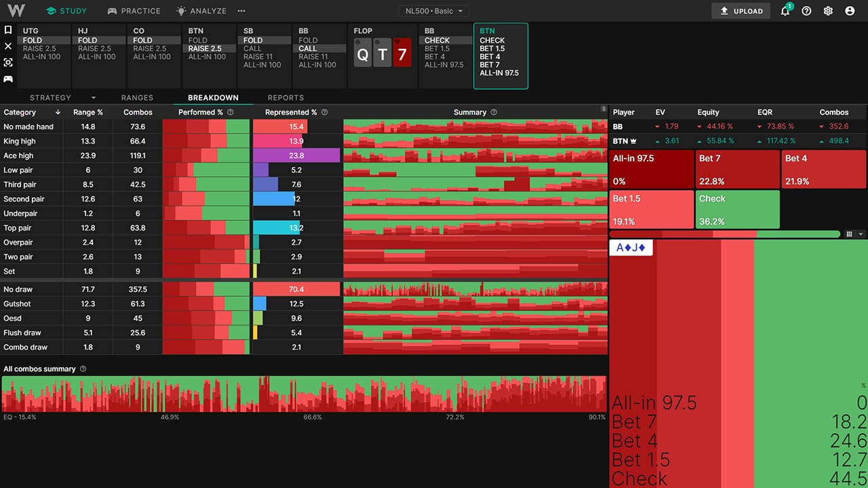Select the Check 36.2% action tile

[738, 209]
